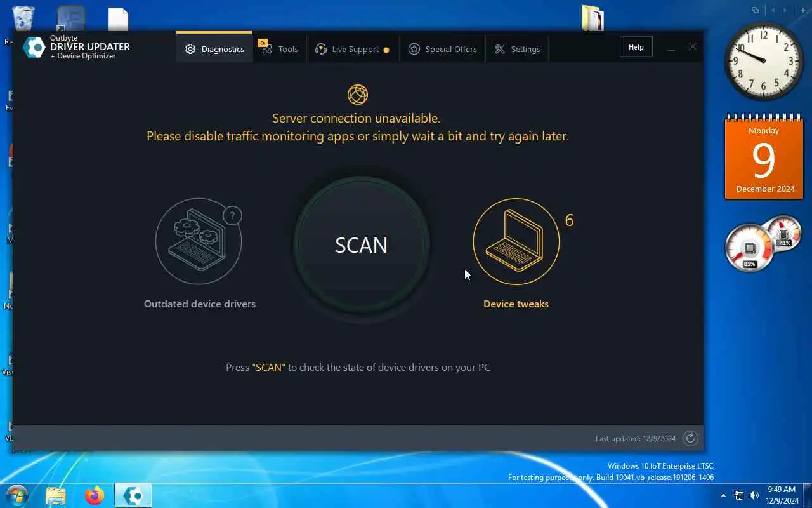The height and width of the screenshot is (508, 812).
Task: Launch Firefox from the taskbar
Action: tap(95, 495)
